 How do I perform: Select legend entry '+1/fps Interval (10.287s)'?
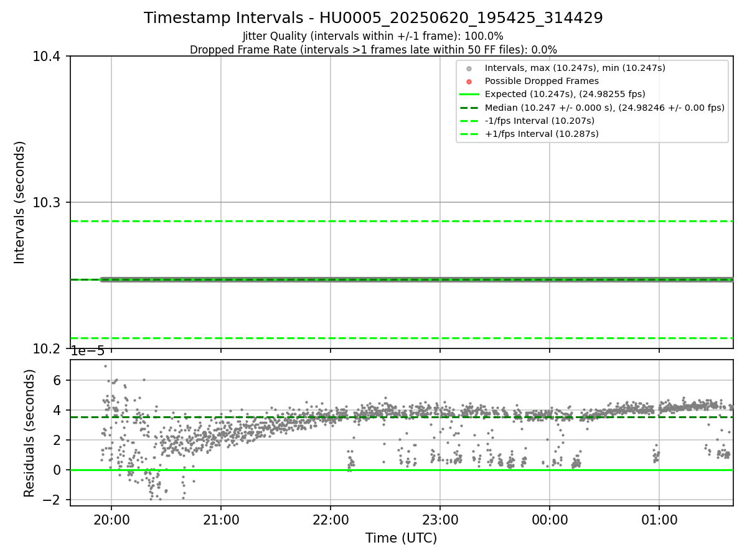pyautogui.click(x=542, y=134)
